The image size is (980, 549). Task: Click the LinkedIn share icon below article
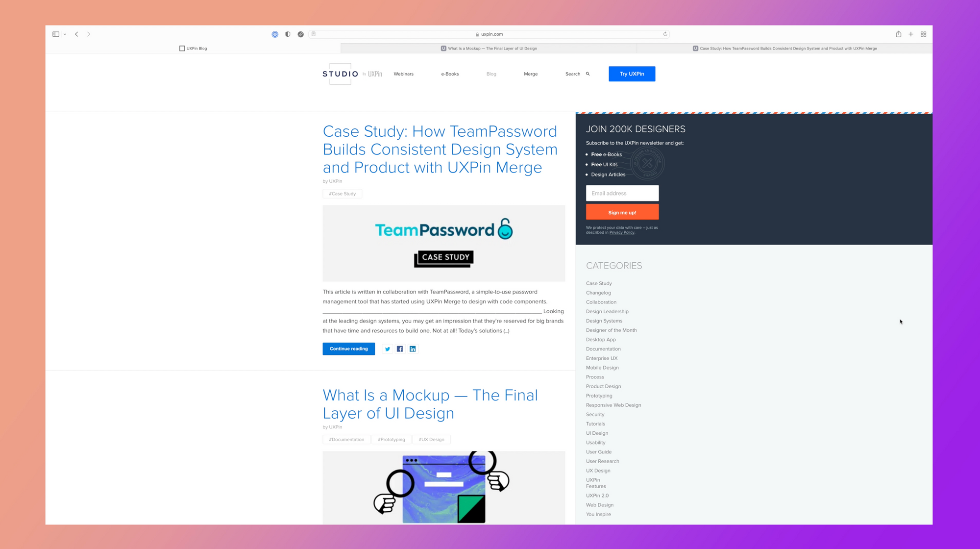click(x=413, y=348)
